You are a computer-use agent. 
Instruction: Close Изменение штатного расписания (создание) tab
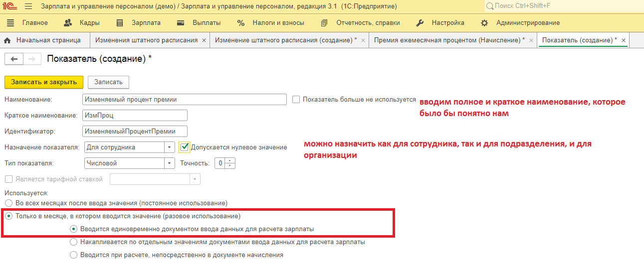tap(363, 40)
